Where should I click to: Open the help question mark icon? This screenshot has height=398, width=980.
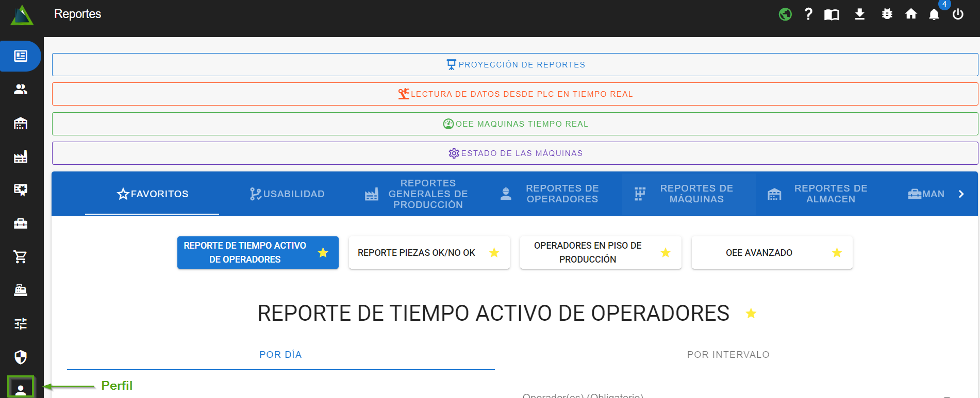tap(808, 14)
